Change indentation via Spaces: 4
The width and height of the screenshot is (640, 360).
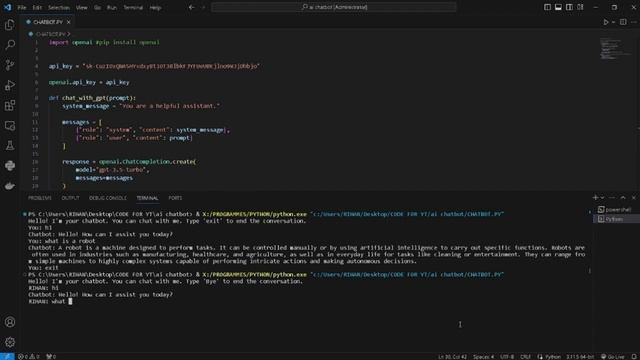(483, 356)
